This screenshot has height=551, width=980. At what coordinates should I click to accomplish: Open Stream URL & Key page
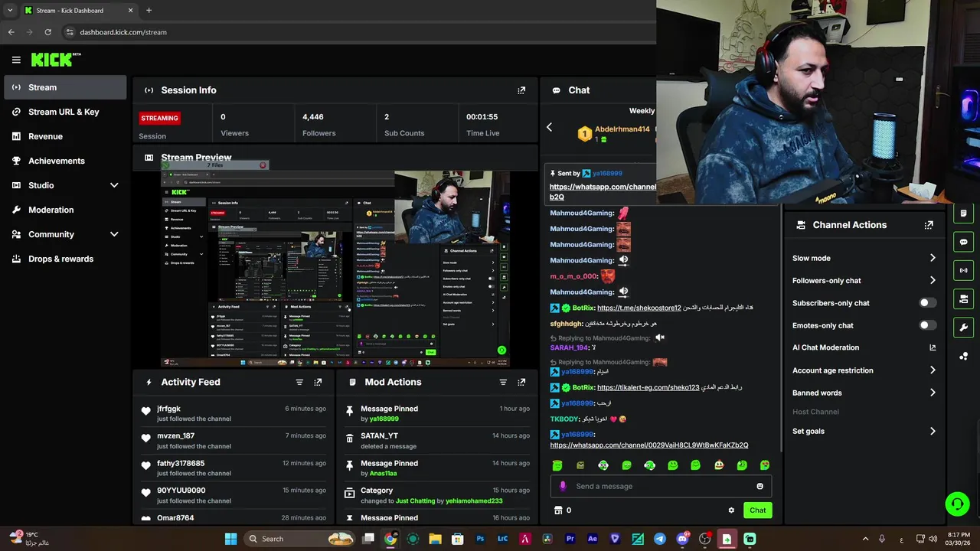[x=65, y=112]
